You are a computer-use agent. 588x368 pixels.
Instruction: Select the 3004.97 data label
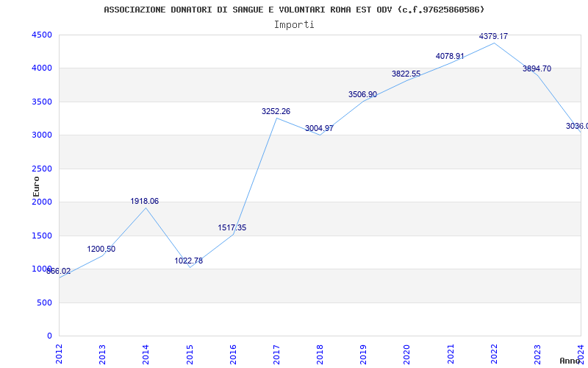[x=319, y=128]
